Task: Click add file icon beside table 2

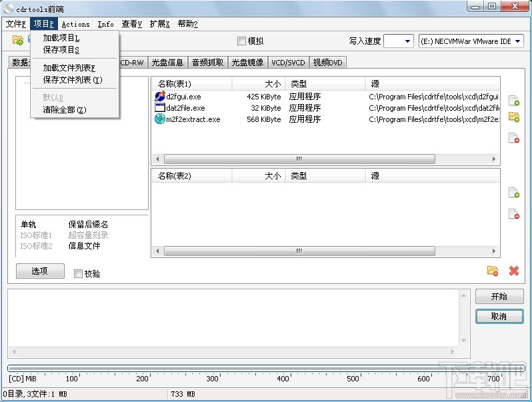Action: pos(514,193)
